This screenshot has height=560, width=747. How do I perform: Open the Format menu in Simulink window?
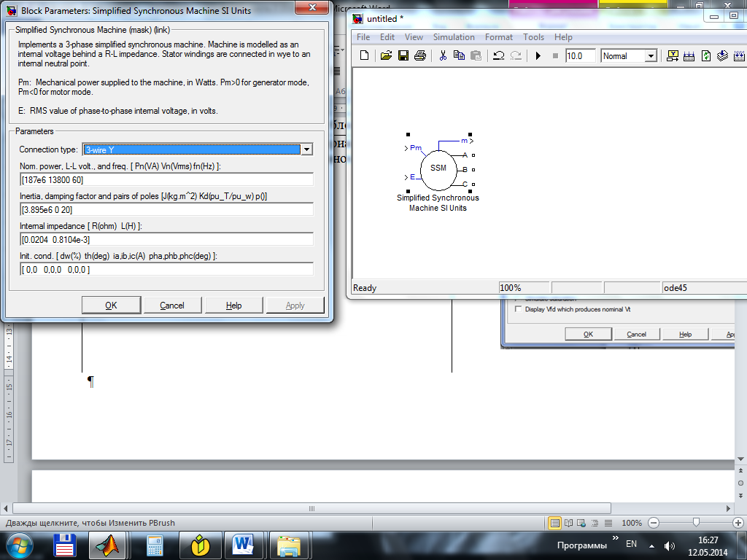click(x=499, y=37)
